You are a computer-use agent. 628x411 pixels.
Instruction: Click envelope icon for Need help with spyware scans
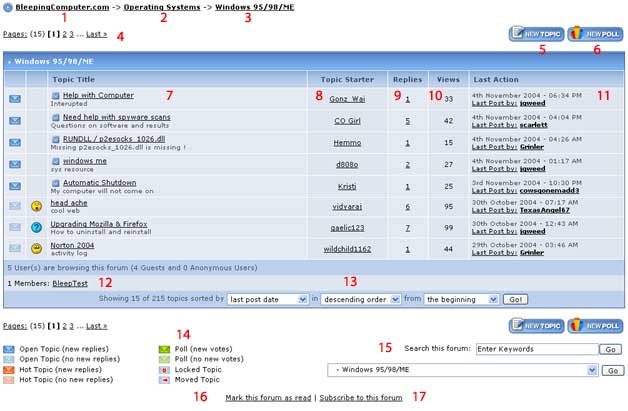click(x=15, y=121)
